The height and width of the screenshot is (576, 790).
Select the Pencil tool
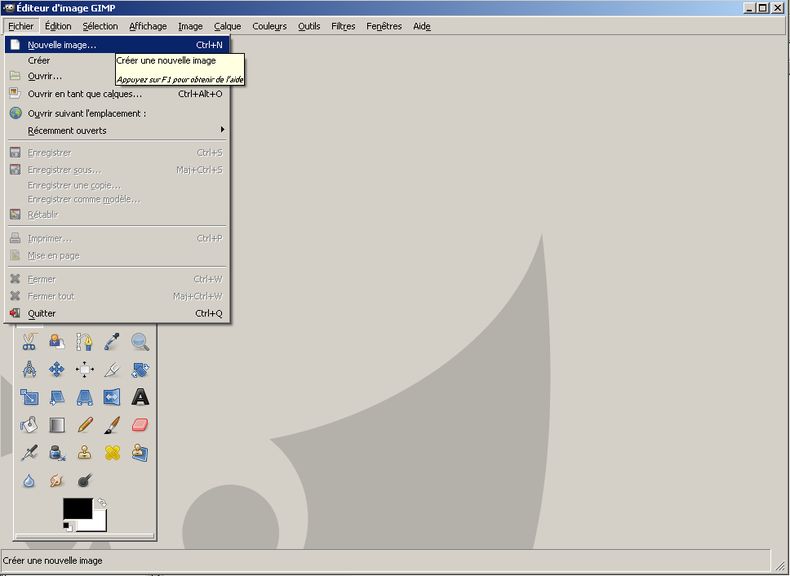pos(85,425)
